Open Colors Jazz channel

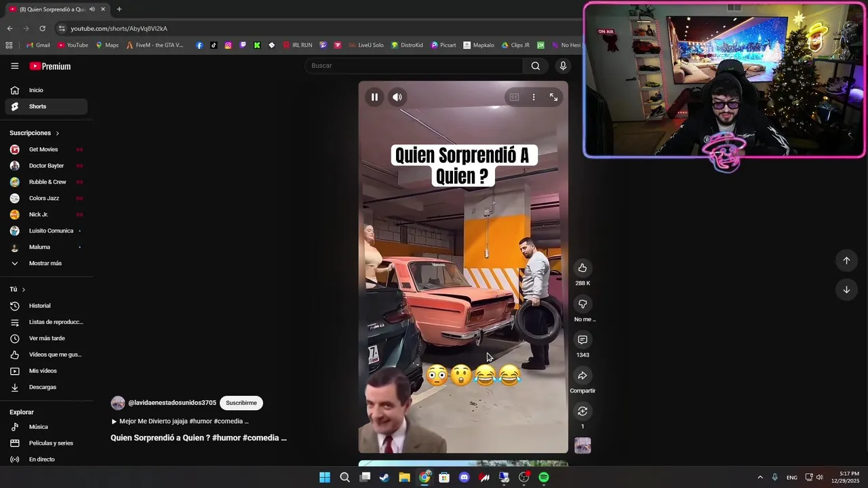pos(46,198)
